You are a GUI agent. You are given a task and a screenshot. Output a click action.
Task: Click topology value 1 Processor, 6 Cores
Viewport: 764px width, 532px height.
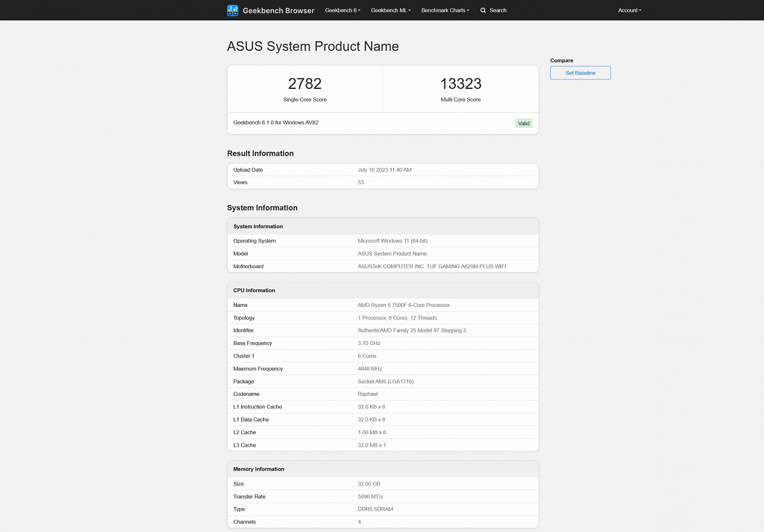(x=398, y=318)
